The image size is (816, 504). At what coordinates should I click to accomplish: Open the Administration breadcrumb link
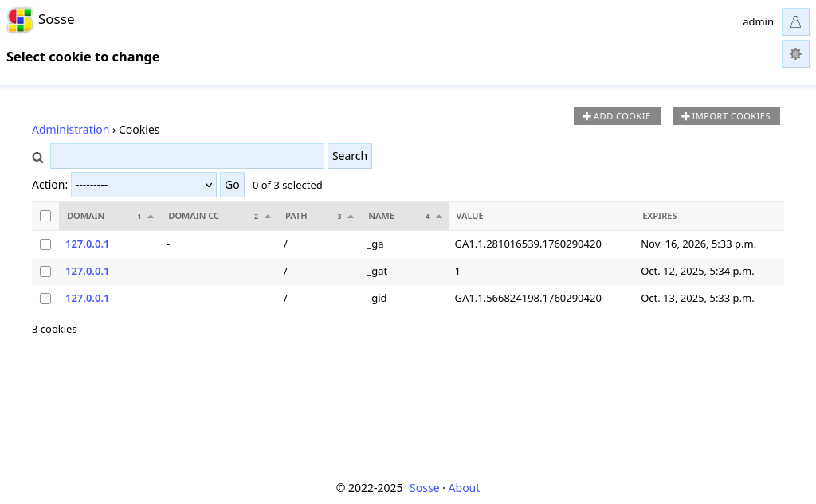[x=70, y=130]
